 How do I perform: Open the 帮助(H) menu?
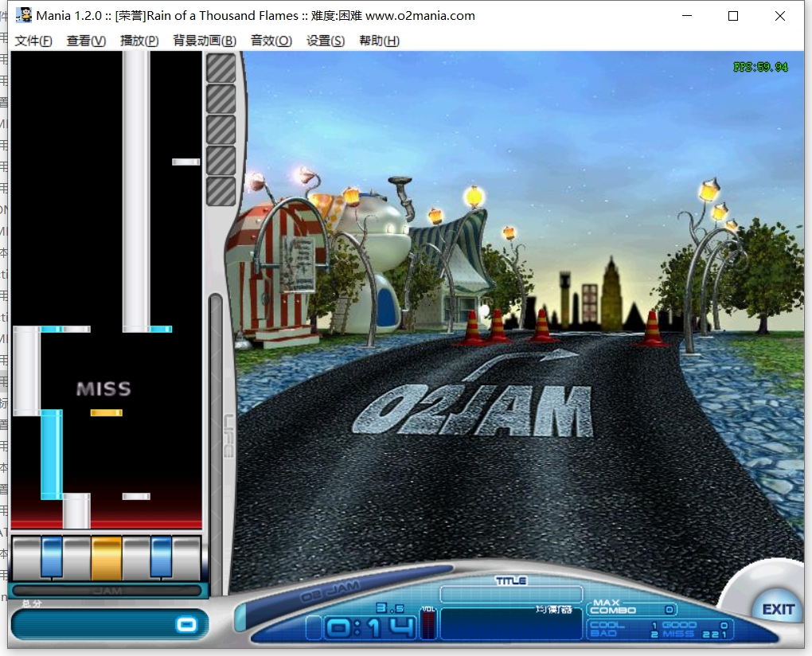coord(379,41)
